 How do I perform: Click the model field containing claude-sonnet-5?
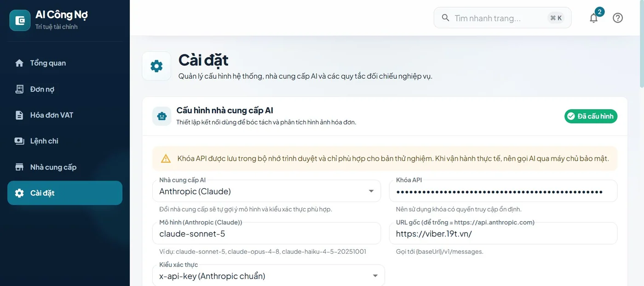pos(266,233)
